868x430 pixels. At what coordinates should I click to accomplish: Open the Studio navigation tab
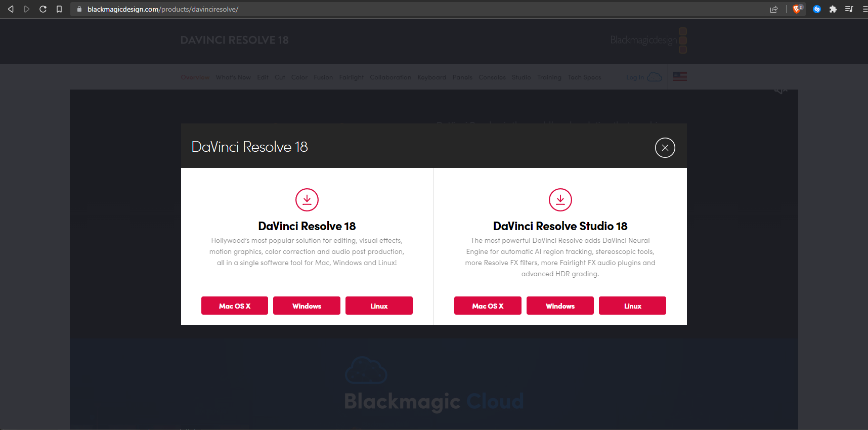[x=522, y=77]
